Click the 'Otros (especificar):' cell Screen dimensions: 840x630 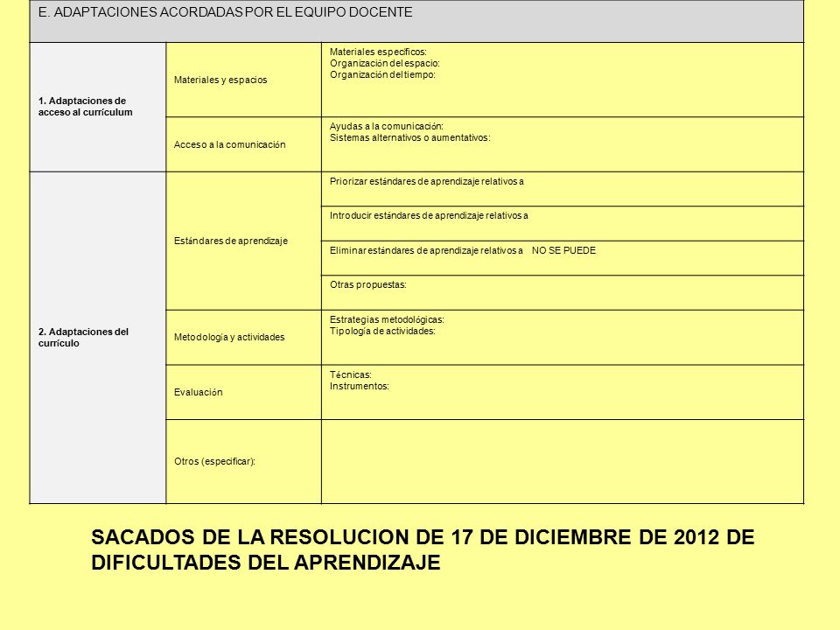pyautogui.click(x=244, y=461)
